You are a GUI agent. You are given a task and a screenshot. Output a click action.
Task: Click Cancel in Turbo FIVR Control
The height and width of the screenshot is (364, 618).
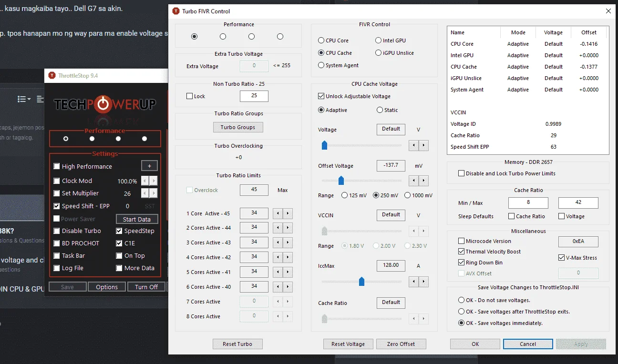528,344
